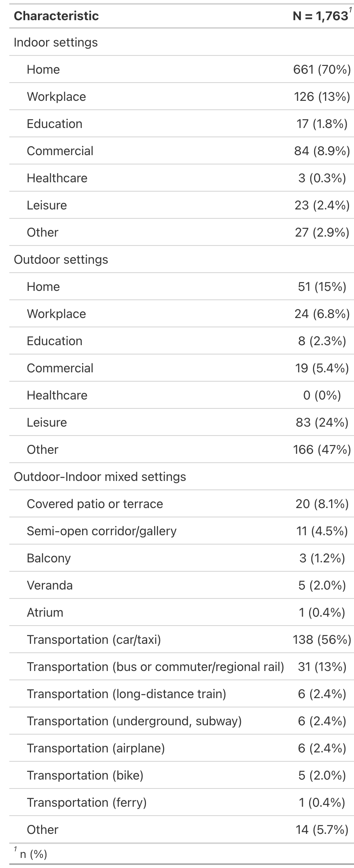Click the 83 (24%) value cell
This screenshot has height=868, width=354.
(322, 422)
